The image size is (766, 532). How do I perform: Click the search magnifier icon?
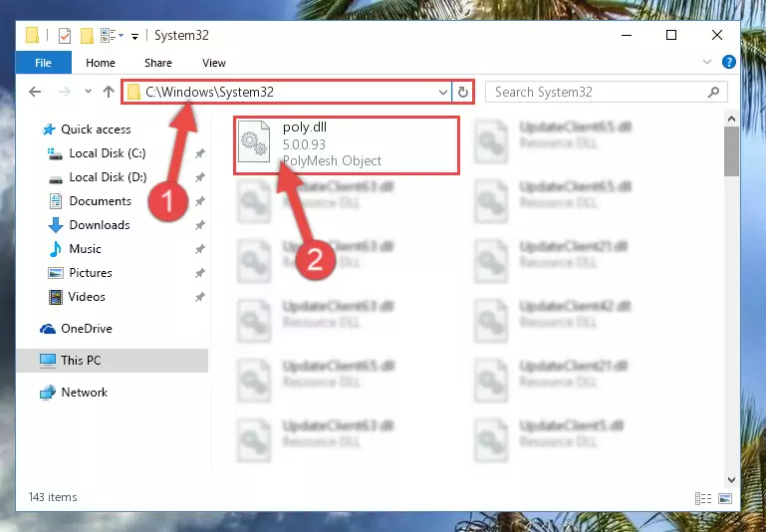(x=714, y=92)
